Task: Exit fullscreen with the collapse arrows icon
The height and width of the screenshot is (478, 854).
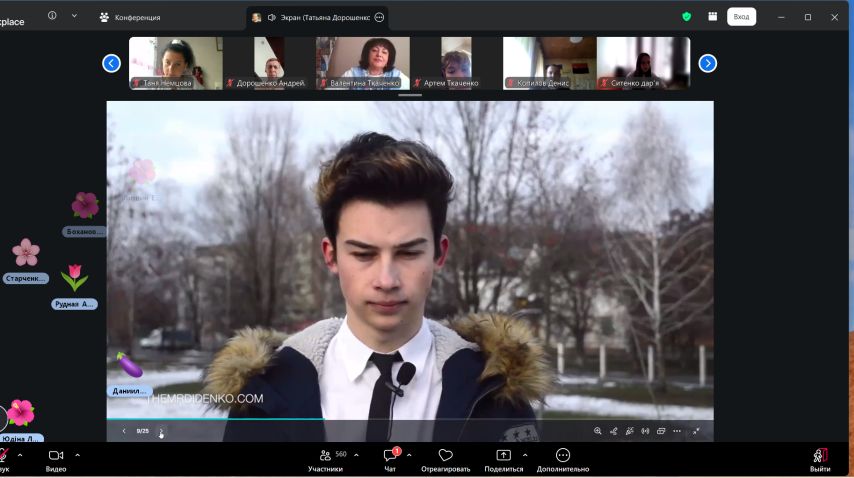Action: click(x=696, y=431)
